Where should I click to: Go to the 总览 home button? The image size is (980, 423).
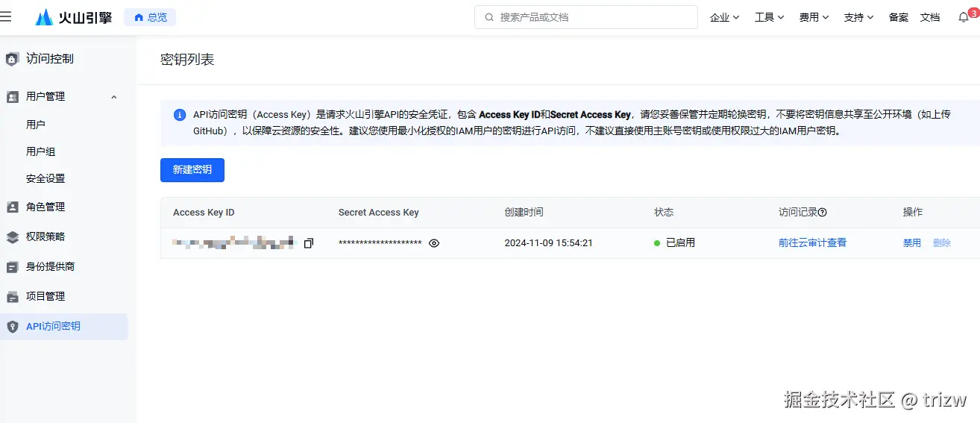click(x=150, y=17)
